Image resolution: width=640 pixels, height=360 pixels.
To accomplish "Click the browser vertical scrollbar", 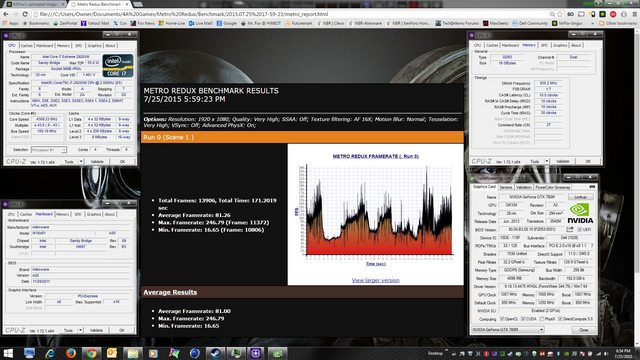I will pos(637,163).
